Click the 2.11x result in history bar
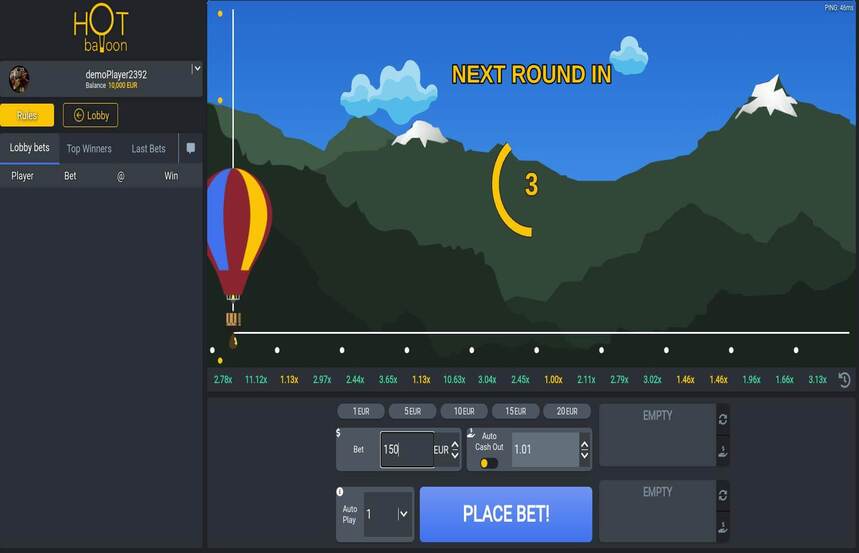The height and width of the screenshot is (553, 859). click(x=586, y=379)
